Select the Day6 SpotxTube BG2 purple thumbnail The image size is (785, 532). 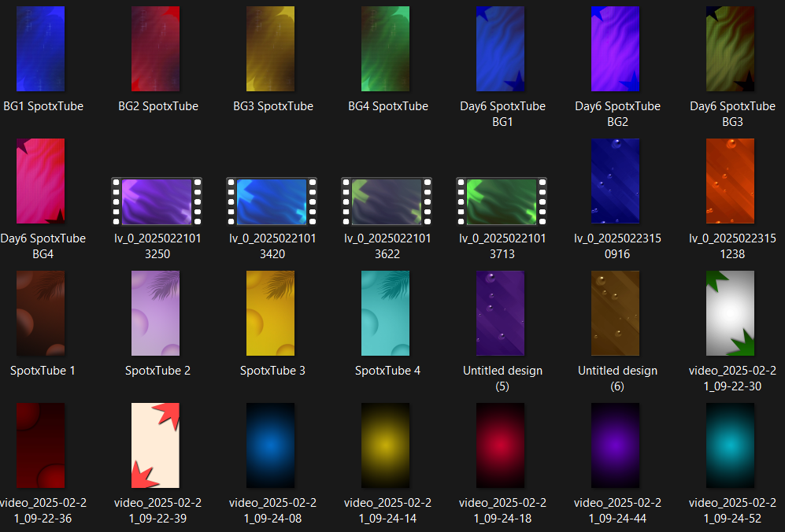pos(615,49)
